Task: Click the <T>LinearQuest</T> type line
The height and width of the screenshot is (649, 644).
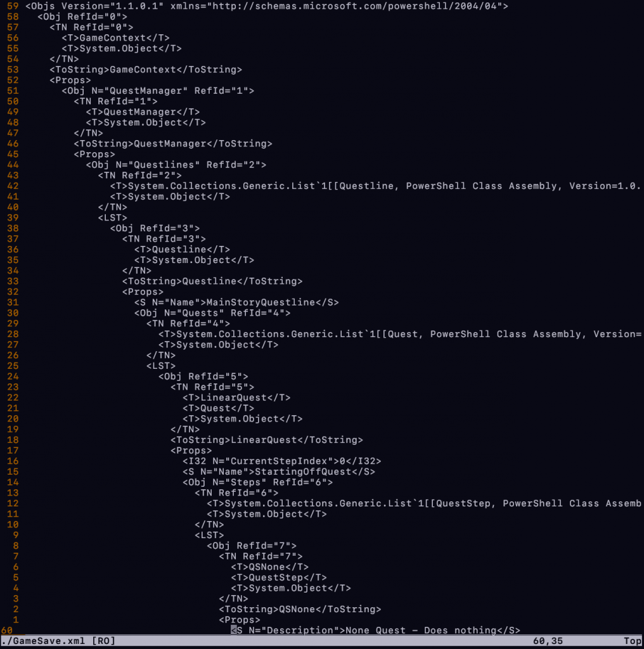Action: click(x=236, y=397)
